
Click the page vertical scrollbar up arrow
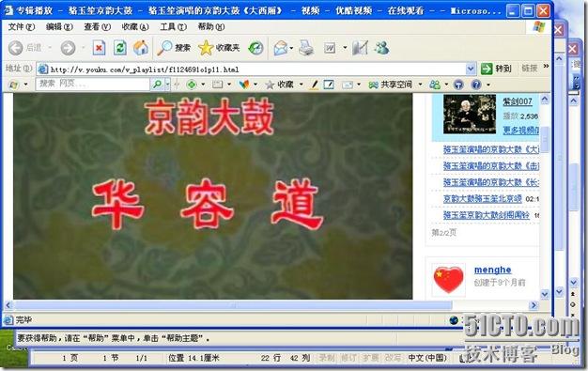(x=545, y=99)
